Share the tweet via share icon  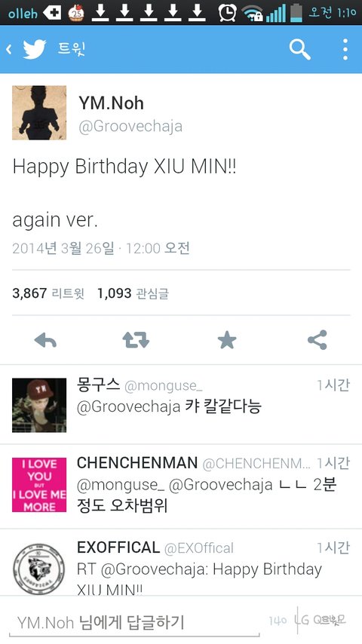pyautogui.click(x=318, y=339)
